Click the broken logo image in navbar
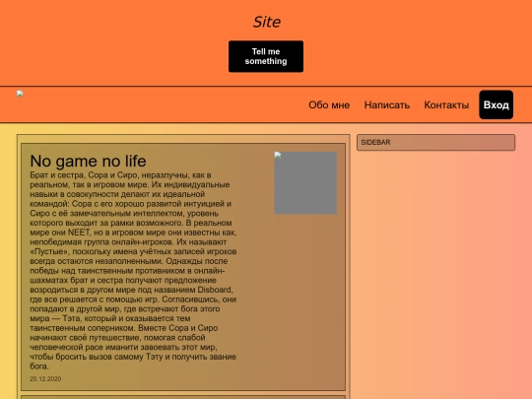Image resolution: width=532 pixels, height=399 pixels. 20,94
